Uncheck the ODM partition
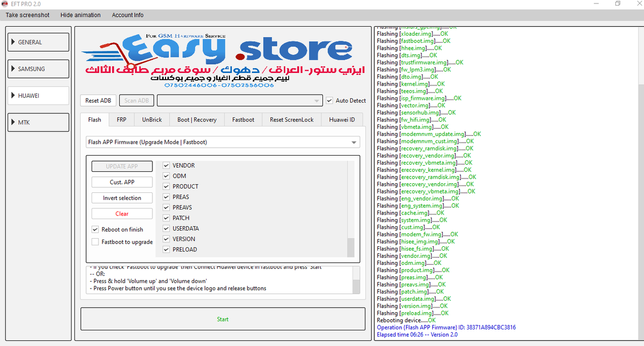Viewport: 644px width, 346px height. coord(166,176)
